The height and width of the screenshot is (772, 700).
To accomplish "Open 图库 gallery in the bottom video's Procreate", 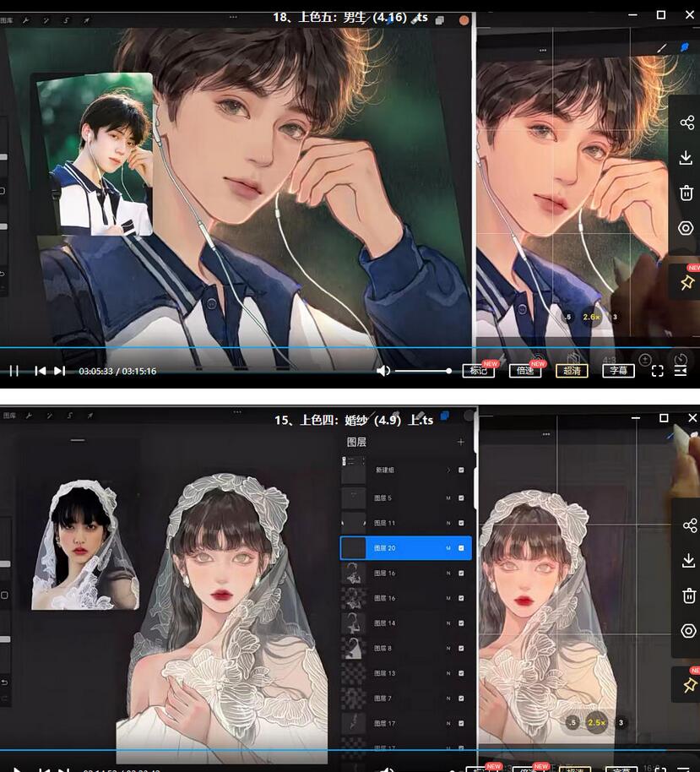I will tap(9, 416).
